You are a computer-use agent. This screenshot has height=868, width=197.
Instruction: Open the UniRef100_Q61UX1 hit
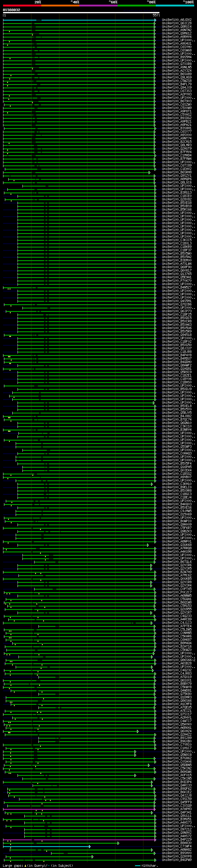177,680
